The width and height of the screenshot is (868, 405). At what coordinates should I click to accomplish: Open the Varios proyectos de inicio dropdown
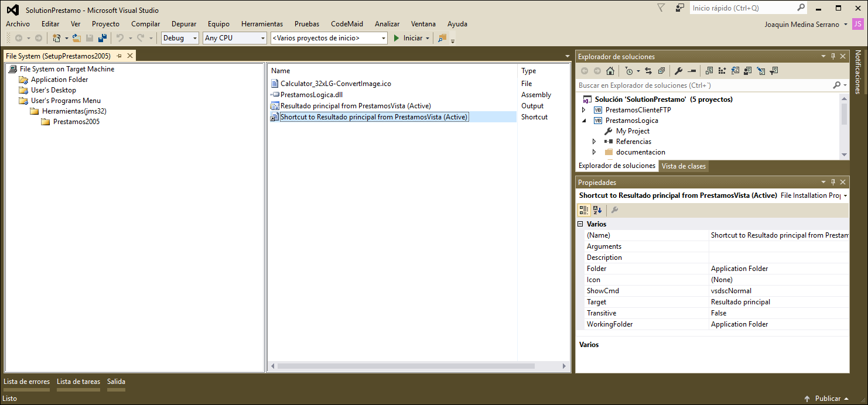pos(329,38)
